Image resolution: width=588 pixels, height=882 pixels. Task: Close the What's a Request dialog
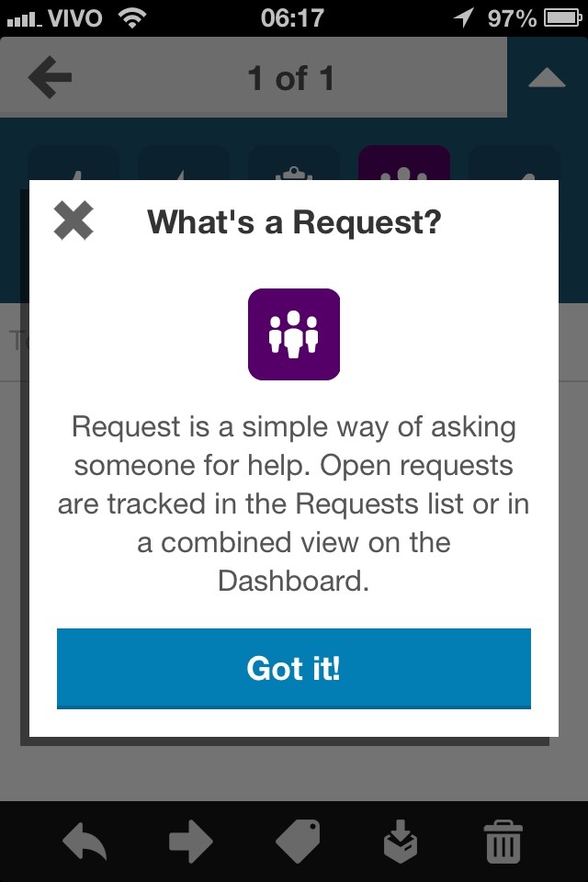coord(73,220)
